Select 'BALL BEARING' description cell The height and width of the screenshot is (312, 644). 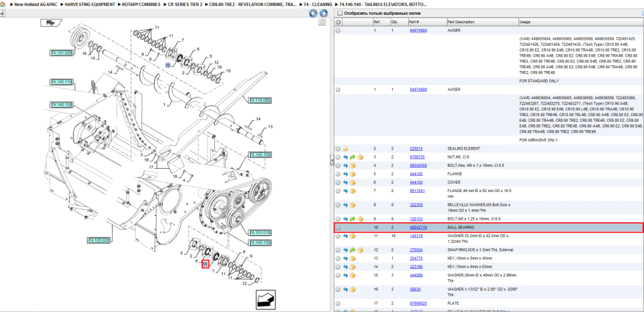coord(460,228)
